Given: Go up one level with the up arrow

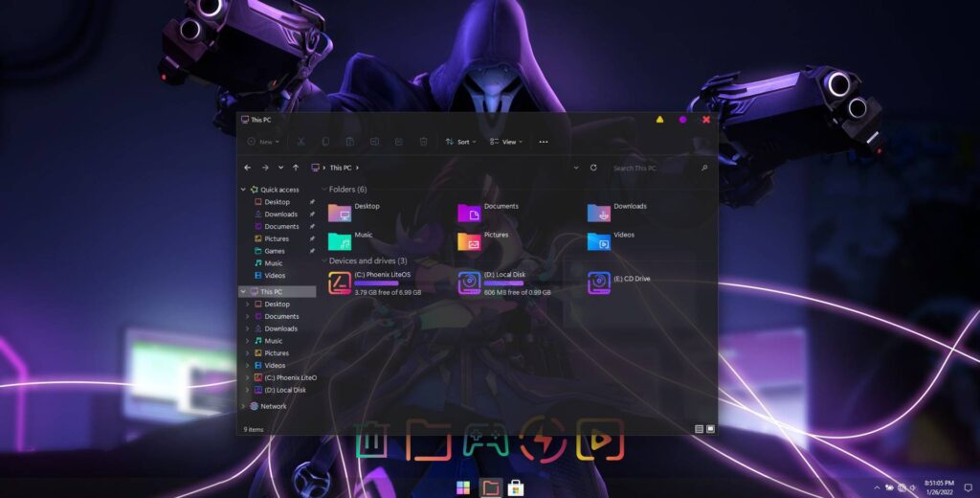Looking at the screenshot, I should (x=296, y=168).
